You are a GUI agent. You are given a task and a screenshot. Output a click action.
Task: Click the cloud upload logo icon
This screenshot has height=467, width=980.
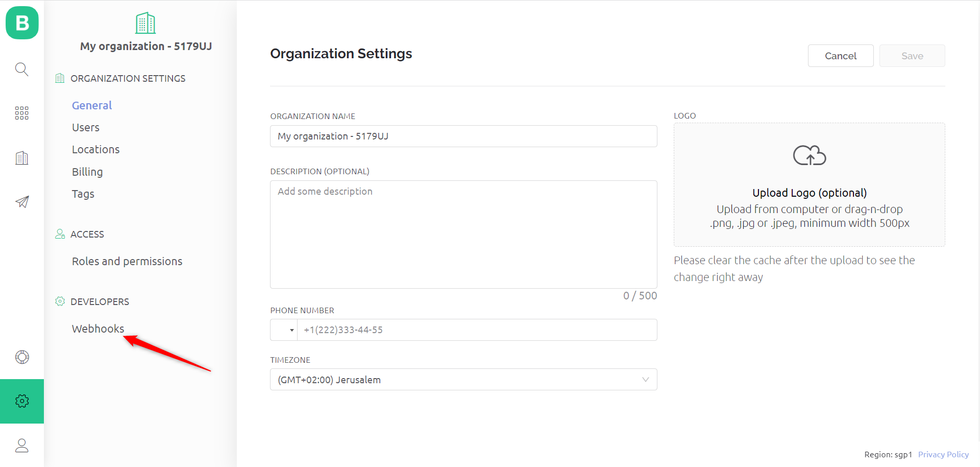(810, 155)
